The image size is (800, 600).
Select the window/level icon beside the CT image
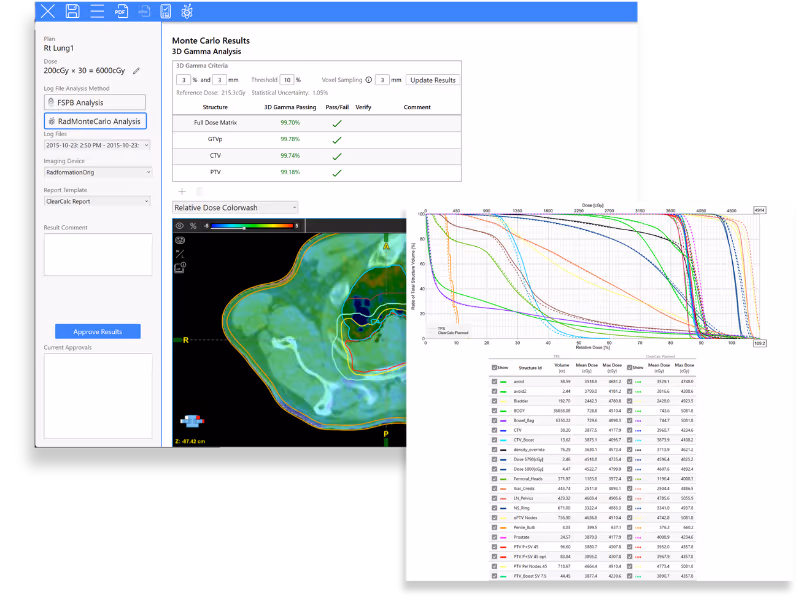pos(180,254)
